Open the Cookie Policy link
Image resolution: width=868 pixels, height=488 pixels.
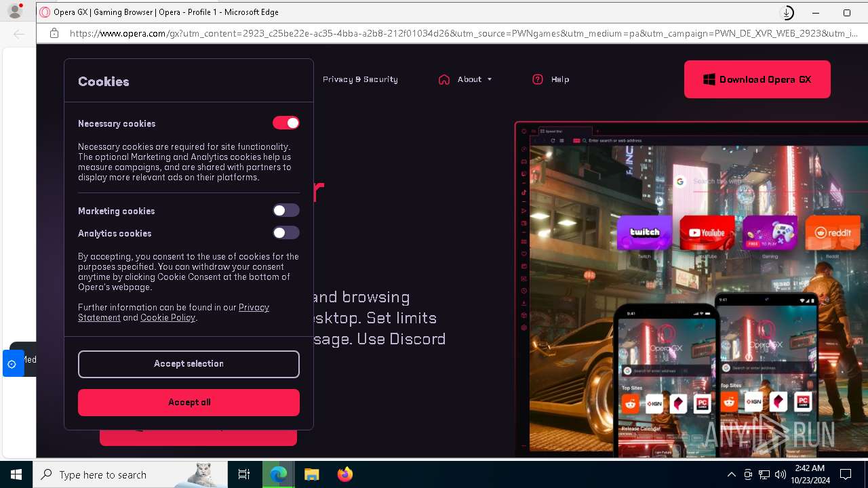[167, 317]
